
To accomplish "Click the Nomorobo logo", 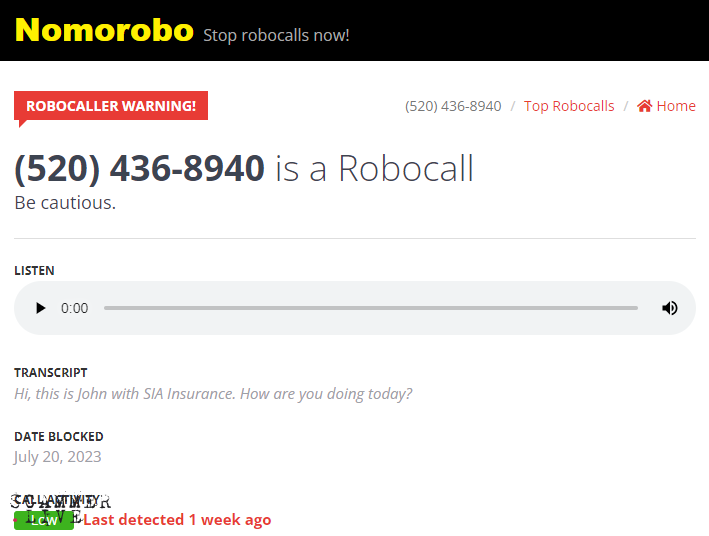I will tap(104, 30).
